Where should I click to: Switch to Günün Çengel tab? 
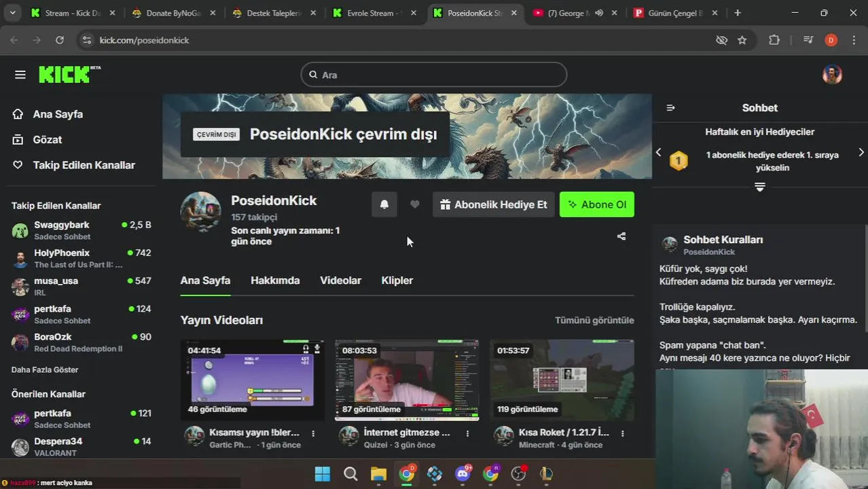click(675, 13)
